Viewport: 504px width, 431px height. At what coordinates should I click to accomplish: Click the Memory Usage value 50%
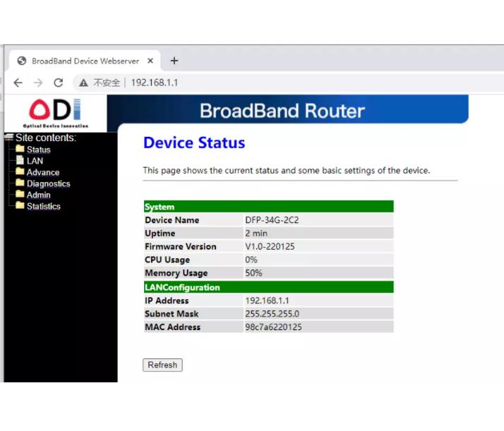(x=253, y=273)
